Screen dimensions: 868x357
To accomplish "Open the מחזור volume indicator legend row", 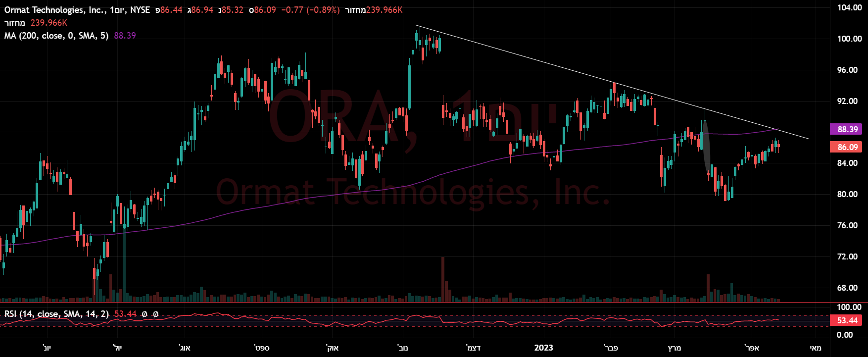I will point(36,23).
